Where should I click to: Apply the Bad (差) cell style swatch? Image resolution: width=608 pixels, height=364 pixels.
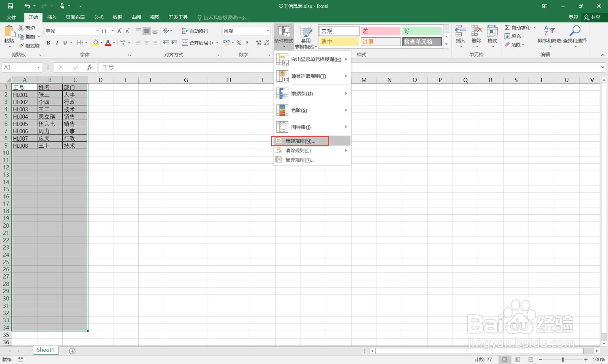[x=380, y=31]
